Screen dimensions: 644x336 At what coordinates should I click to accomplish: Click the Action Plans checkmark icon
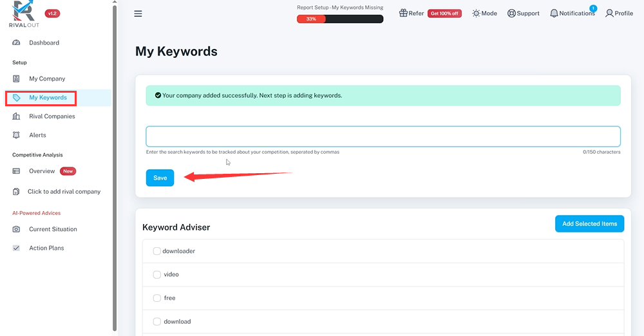(x=16, y=248)
